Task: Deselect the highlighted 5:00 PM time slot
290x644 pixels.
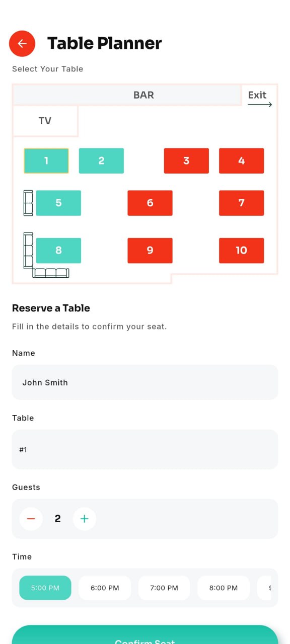Action: coord(45,587)
